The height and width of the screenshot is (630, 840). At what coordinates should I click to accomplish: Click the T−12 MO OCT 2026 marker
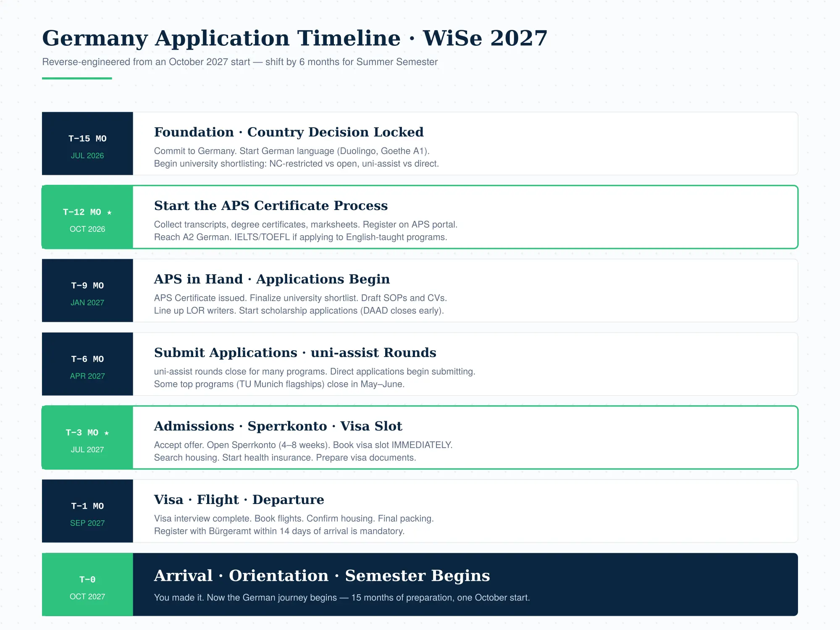pos(87,217)
